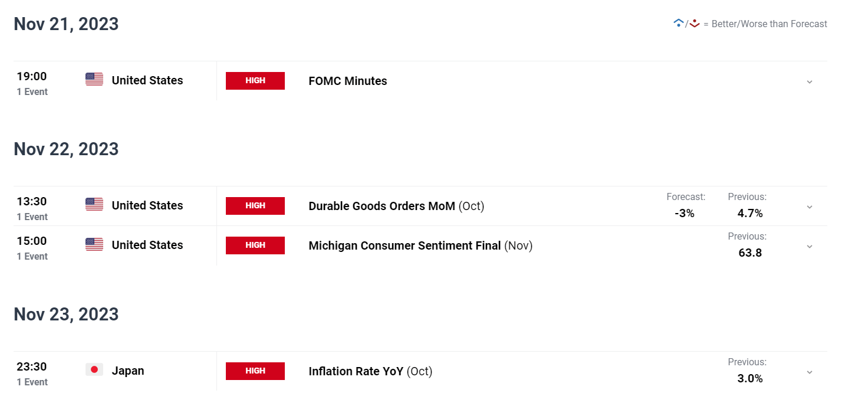This screenshot has width=868, height=393.
Task: Click the Nov 22, 2023 date heading
Action: click(x=66, y=149)
